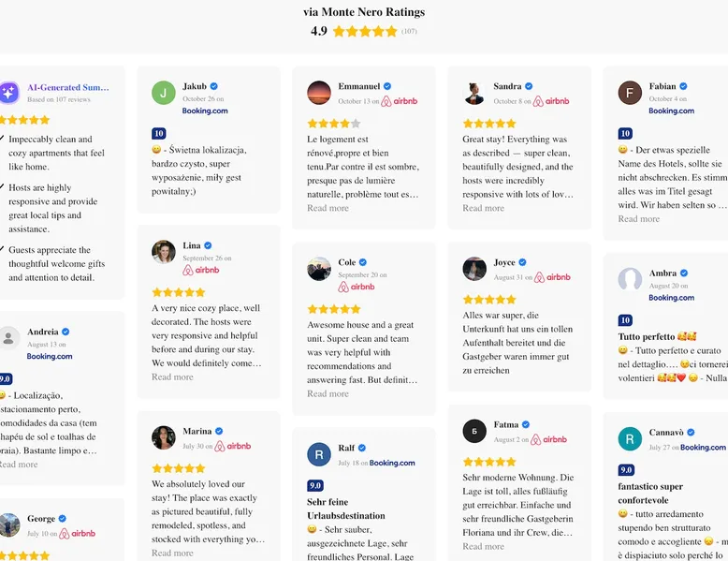
Task: Click Read more on Fabian's review
Action: click(x=638, y=218)
